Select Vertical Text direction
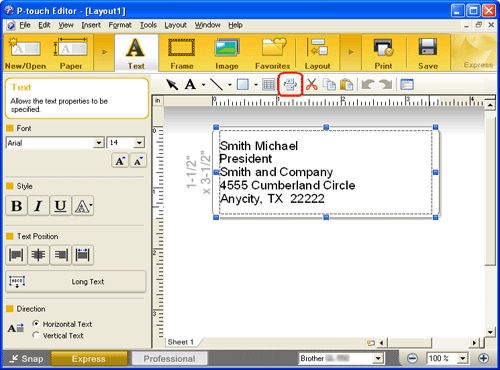Image resolution: width=500 pixels, height=370 pixels. [36, 335]
